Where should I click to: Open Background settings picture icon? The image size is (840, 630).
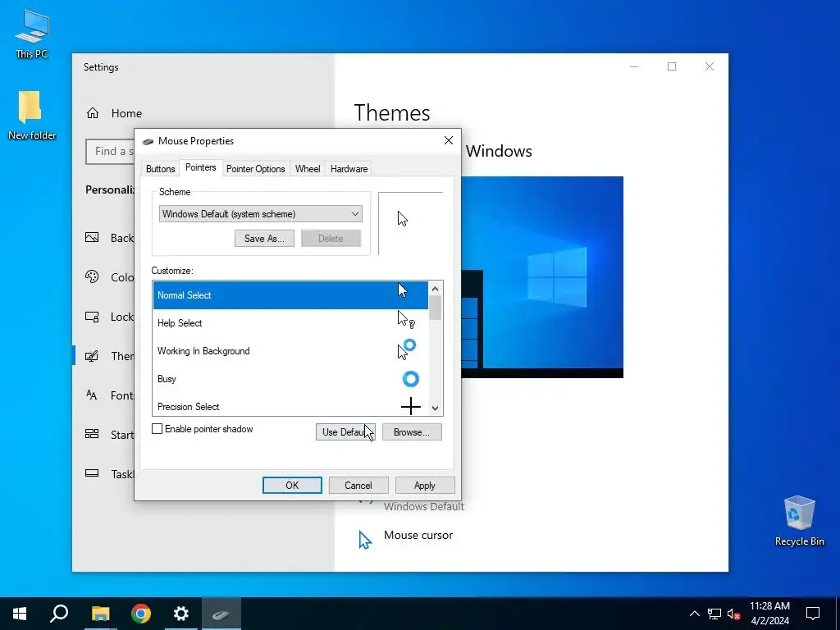[92, 237]
